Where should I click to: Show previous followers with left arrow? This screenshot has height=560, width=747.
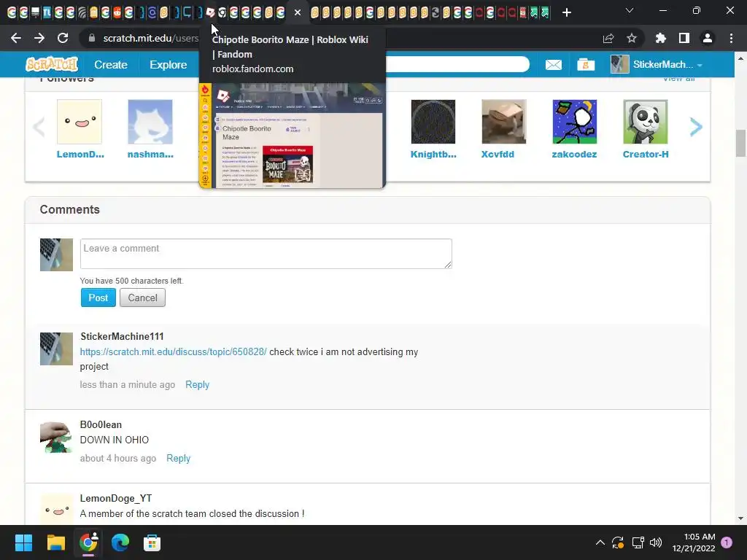point(39,127)
